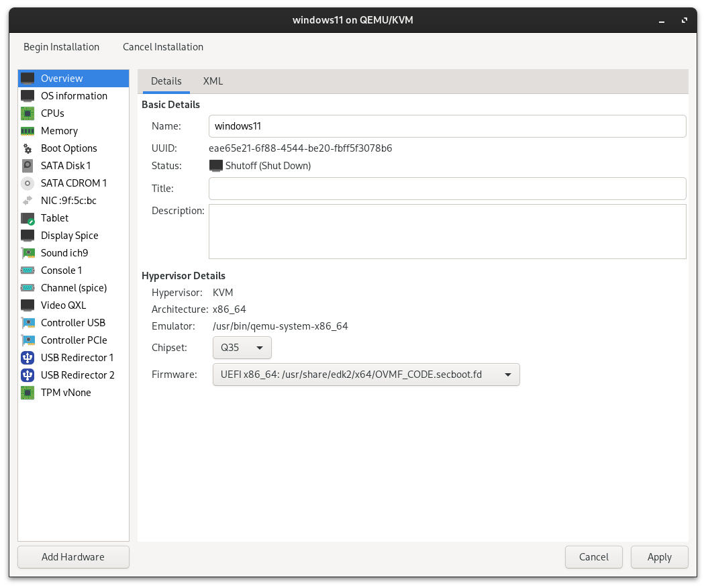Click the Hypervisor Details heading
Image resolution: width=706 pixels, height=588 pixels.
click(x=183, y=276)
